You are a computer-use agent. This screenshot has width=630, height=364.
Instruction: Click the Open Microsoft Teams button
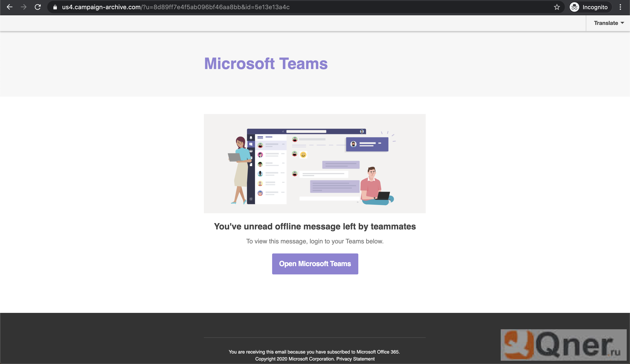tap(315, 264)
